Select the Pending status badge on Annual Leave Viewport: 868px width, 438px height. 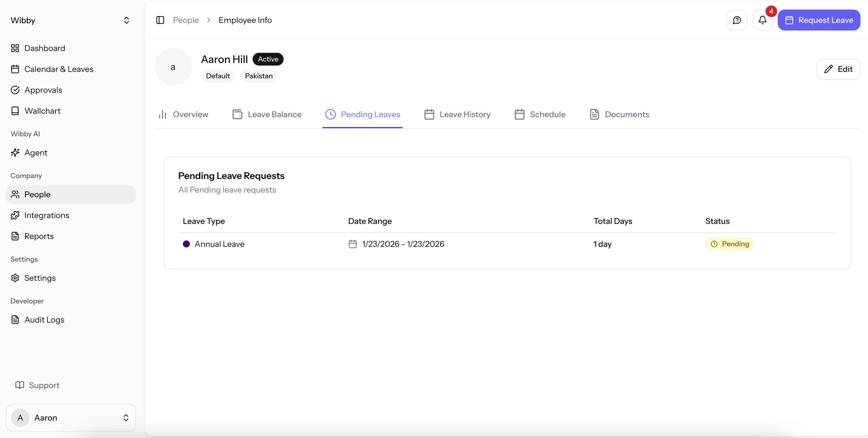pos(730,244)
